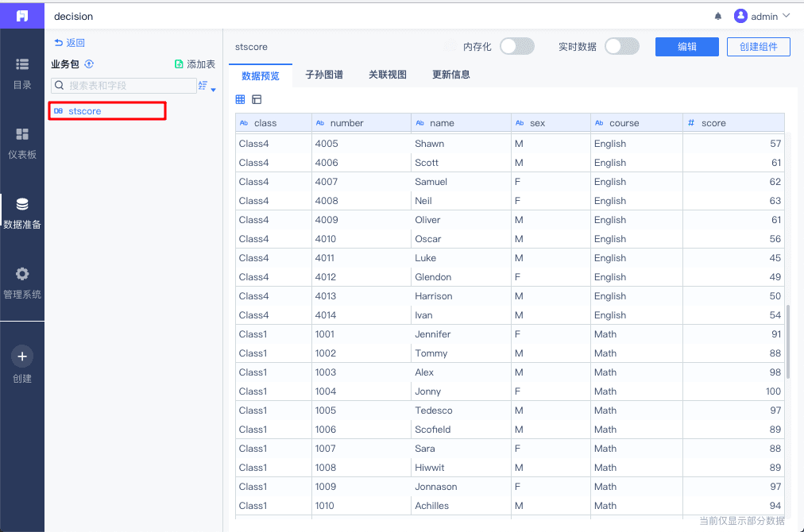Click the number column header
The image size is (804, 532).
click(x=361, y=123)
